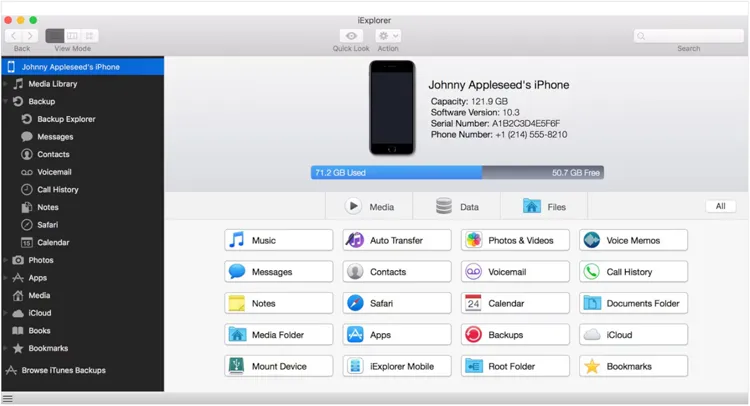
Task: Switch to icon grid view mode
Action: coord(89,36)
